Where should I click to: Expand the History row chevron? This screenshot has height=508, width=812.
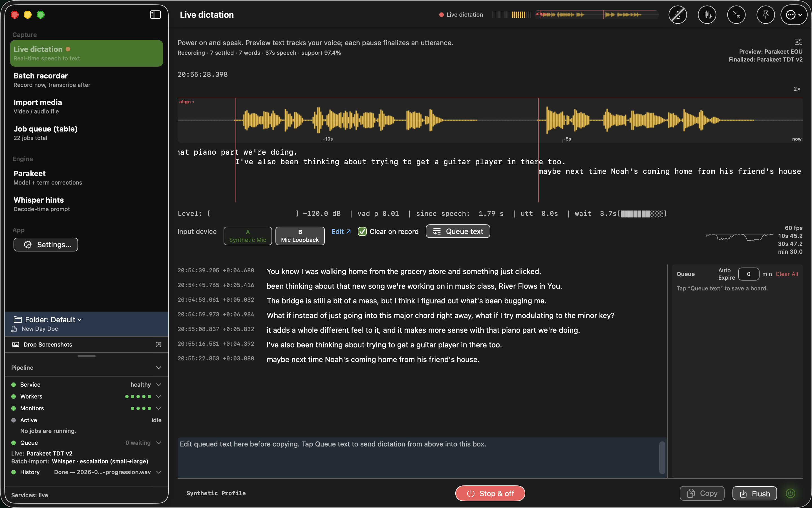[x=158, y=472]
